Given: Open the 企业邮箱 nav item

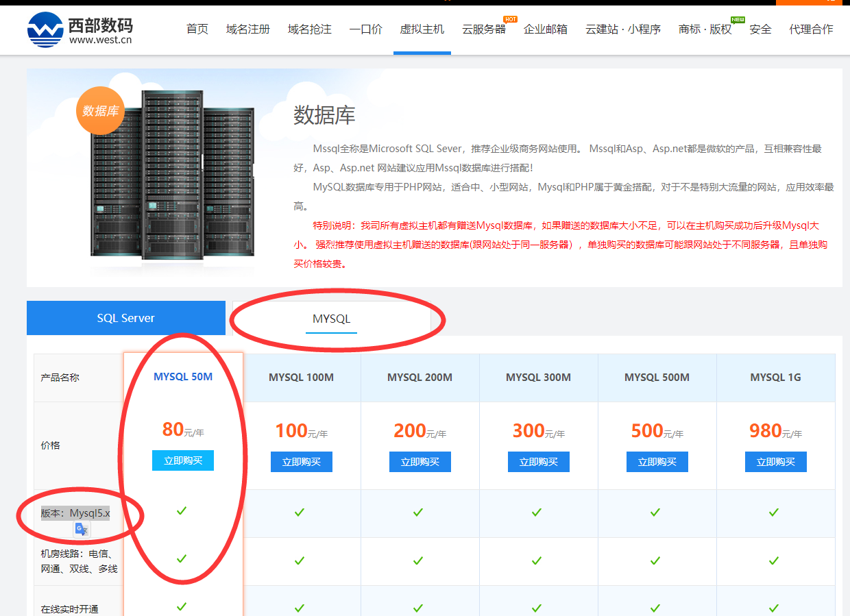Looking at the screenshot, I should pos(546,29).
